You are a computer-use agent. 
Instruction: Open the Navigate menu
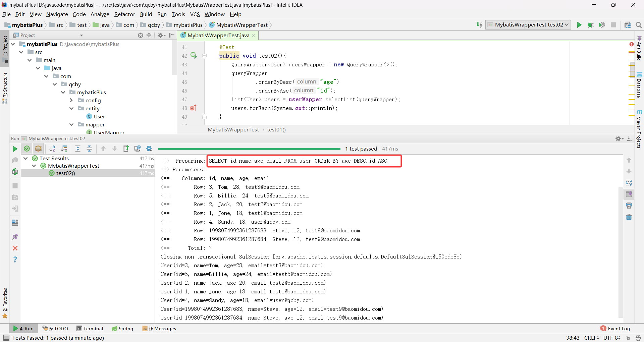coord(57,14)
